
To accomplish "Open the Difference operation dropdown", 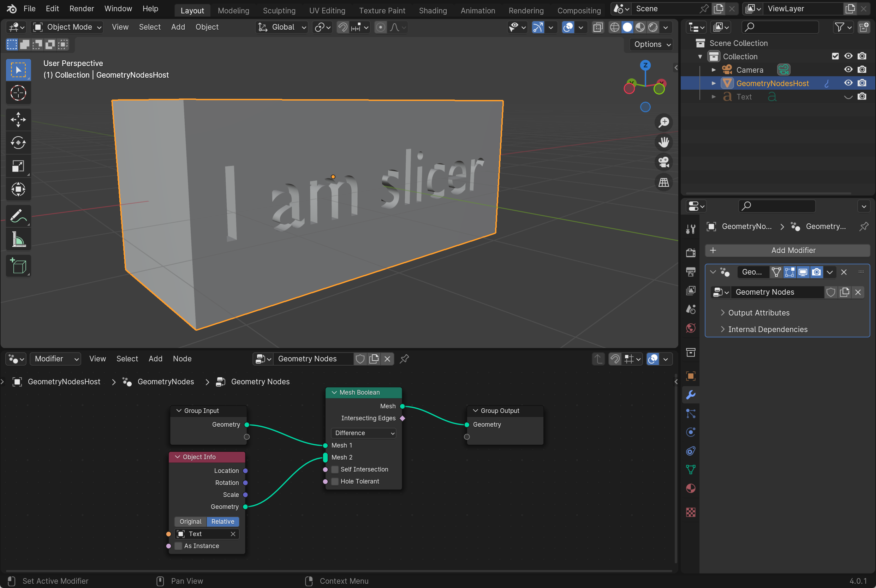I will 364,433.
